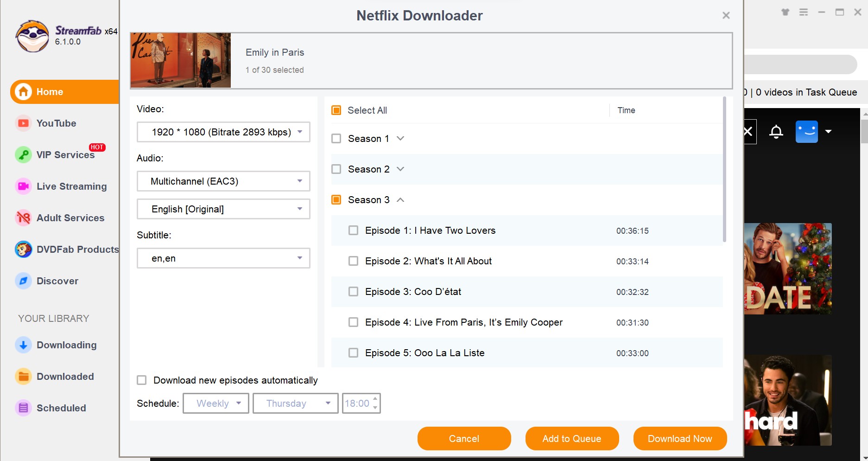Click the DVDFab Products icon
Image resolution: width=868 pixels, height=461 pixels.
pyautogui.click(x=23, y=250)
